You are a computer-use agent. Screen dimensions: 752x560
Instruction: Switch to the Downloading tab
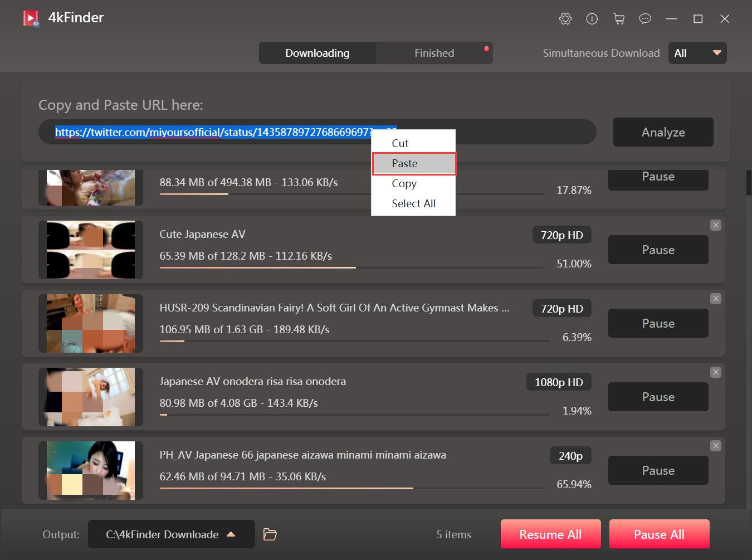click(317, 53)
